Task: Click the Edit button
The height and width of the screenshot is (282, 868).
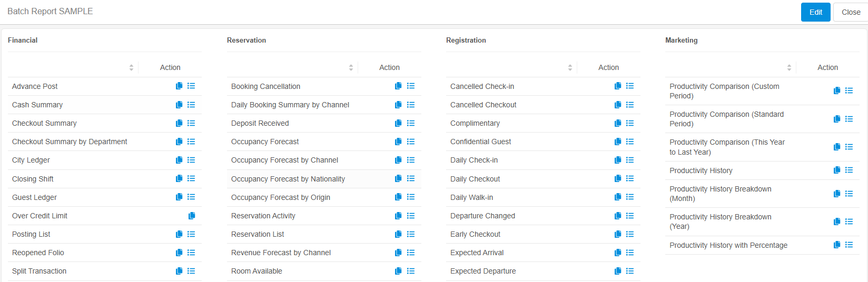Action: 816,12
